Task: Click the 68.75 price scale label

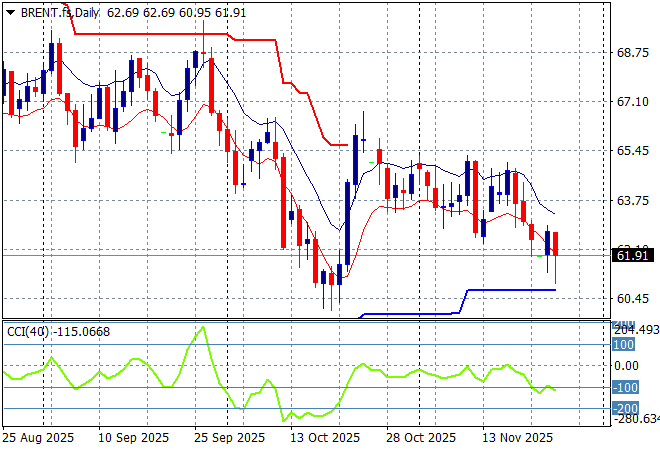Action: tap(633, 53)
